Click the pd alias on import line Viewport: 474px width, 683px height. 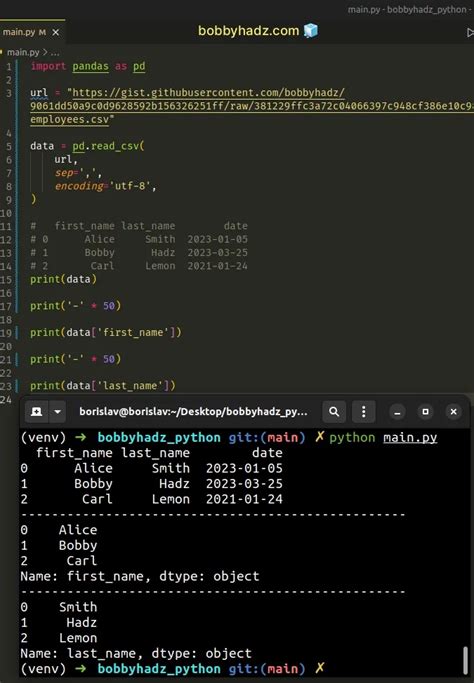click(x=139, y=66)
